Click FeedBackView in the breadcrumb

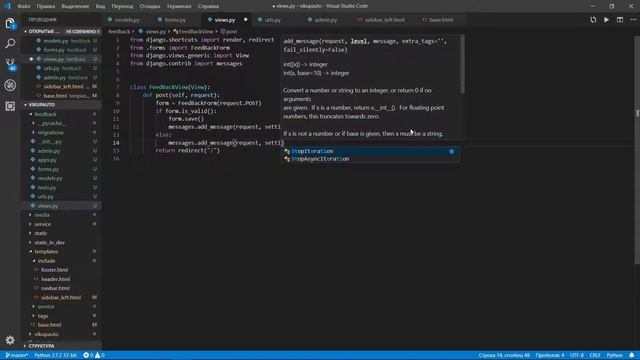pyautogui.click(x=193, y=31)
